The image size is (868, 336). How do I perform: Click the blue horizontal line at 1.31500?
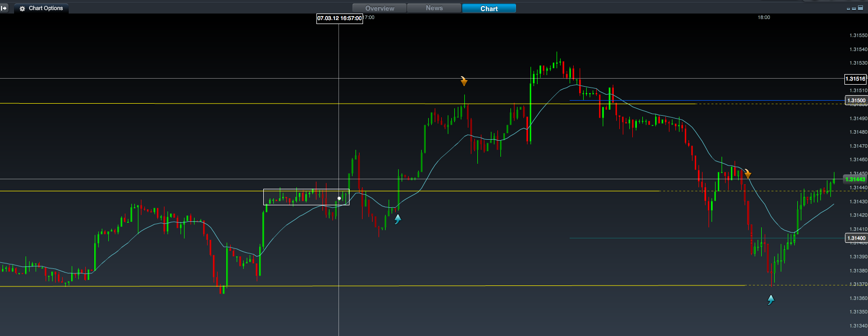tap(632, 101)
